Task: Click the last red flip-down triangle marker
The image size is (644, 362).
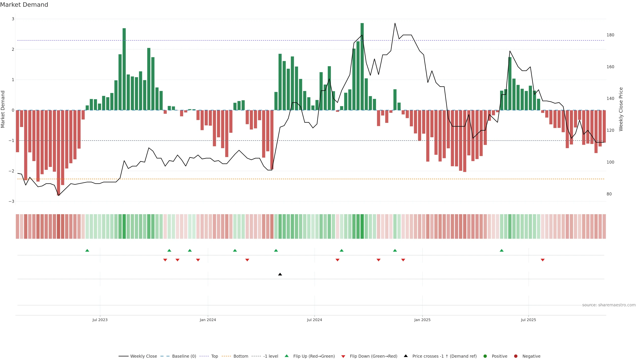Action: [x=543, y=260]
